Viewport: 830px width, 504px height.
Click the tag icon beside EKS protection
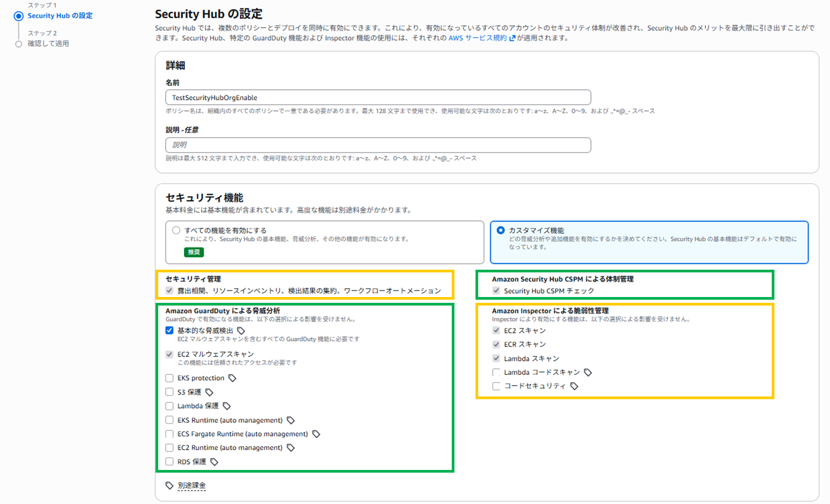point(232,378)
